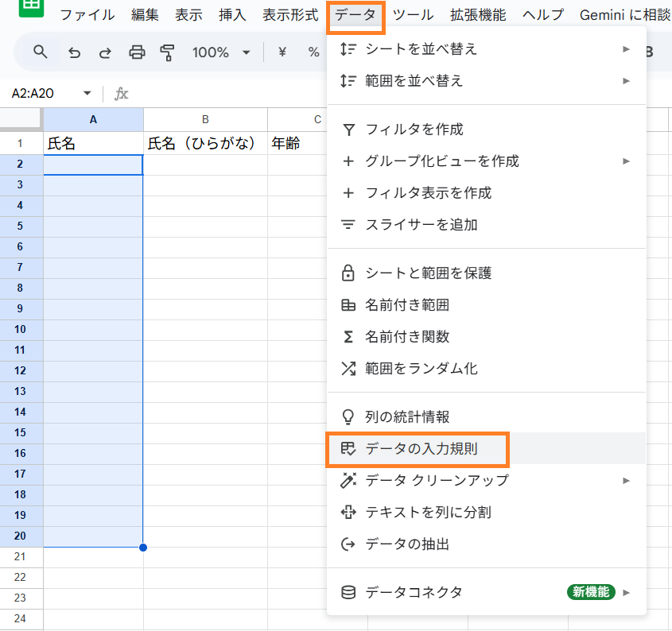Click the column B header
The image size is (672, 631).
pos(205,119)
